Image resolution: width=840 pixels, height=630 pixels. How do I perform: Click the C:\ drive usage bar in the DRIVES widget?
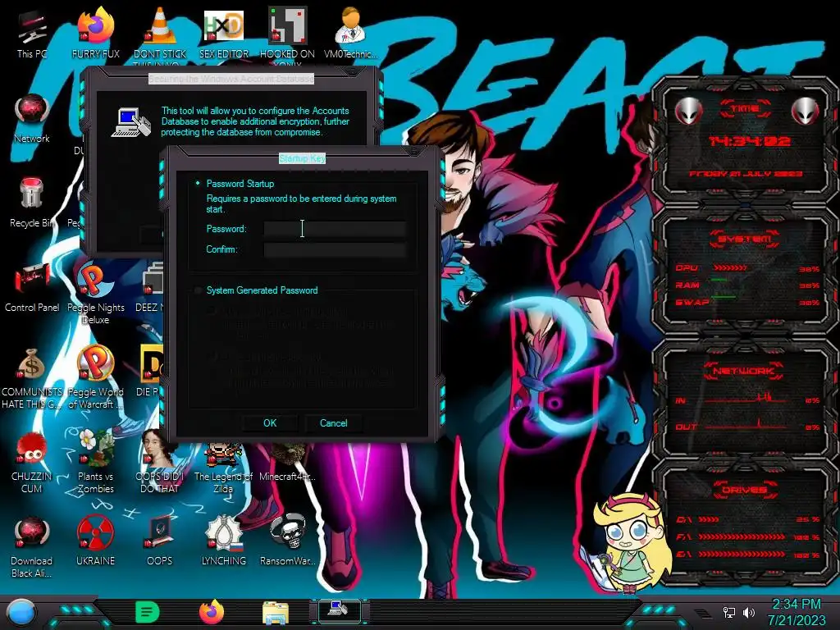pos(708,519)
